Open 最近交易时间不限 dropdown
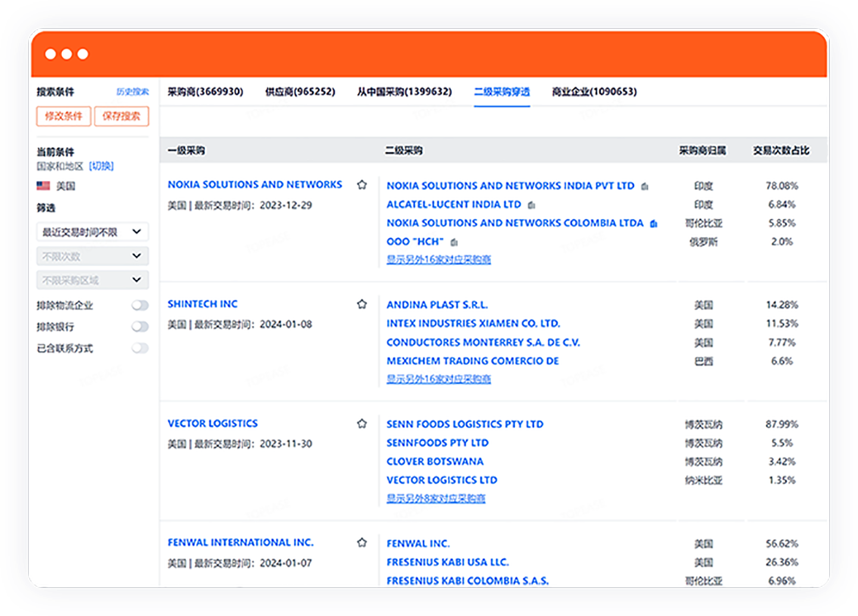This screenshot has width=858, height=616. click(92, 232)
